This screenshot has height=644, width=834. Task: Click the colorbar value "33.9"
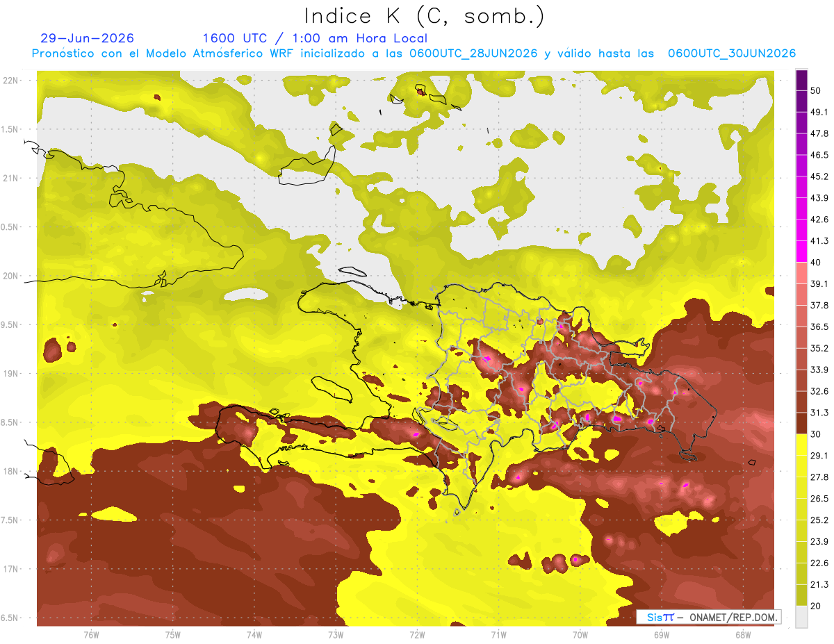(819, 370)
